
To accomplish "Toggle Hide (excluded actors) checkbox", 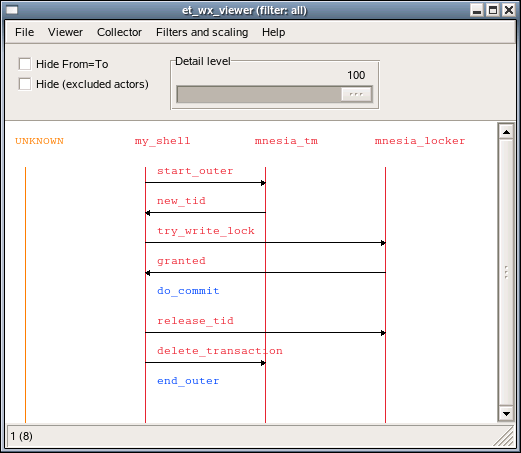I will tap(25, 84).
